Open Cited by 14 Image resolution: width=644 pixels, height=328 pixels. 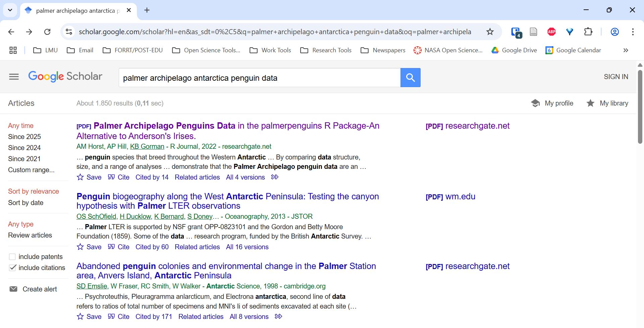152,177
